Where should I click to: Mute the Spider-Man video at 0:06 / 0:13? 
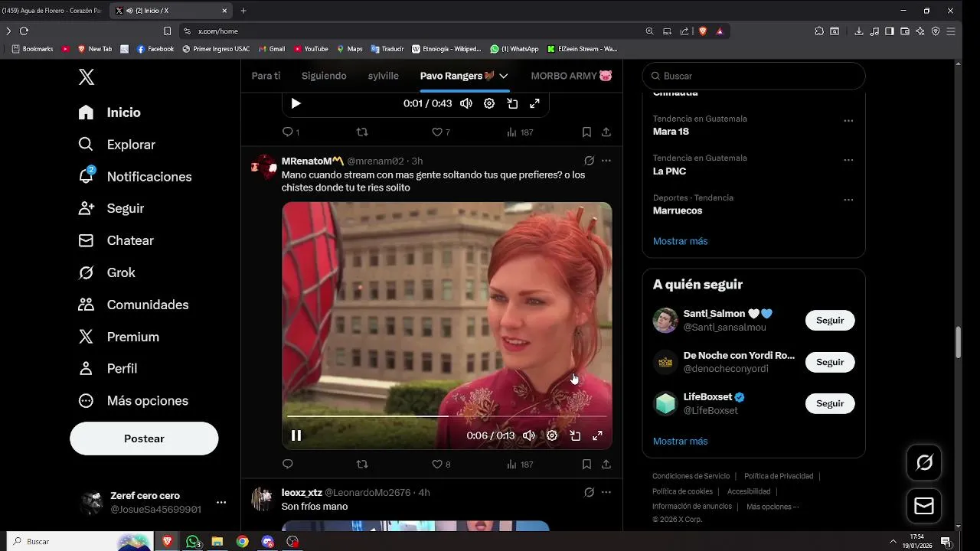pyautogui.click(x=529, y=435)
